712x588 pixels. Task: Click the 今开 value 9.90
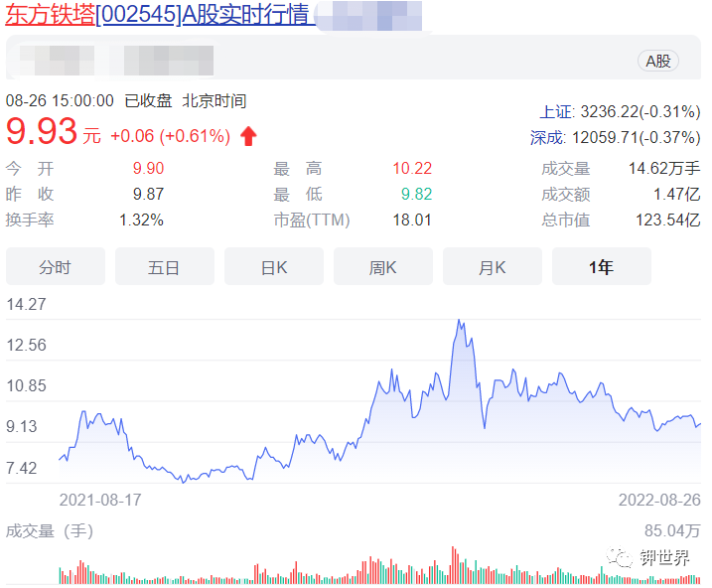pos(148,169)
